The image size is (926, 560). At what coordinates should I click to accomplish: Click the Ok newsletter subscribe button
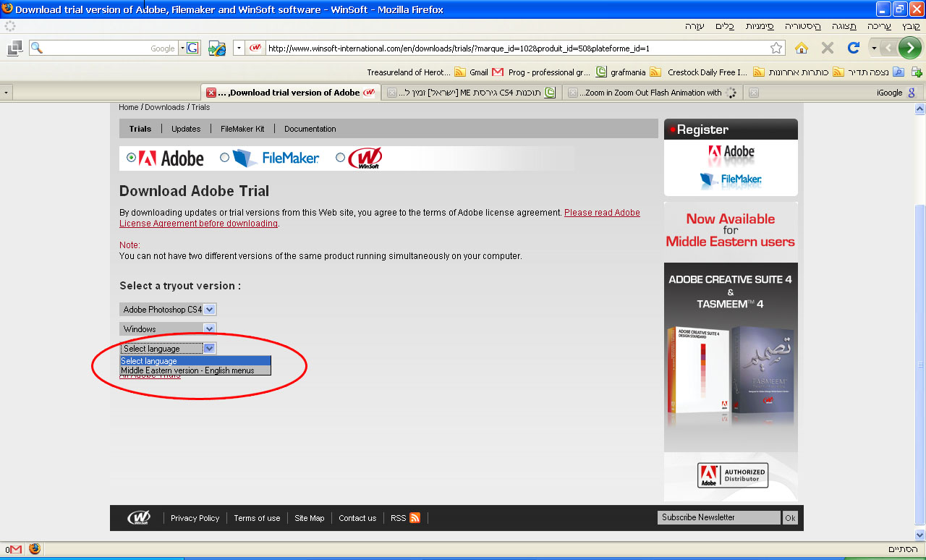[790, 518]
